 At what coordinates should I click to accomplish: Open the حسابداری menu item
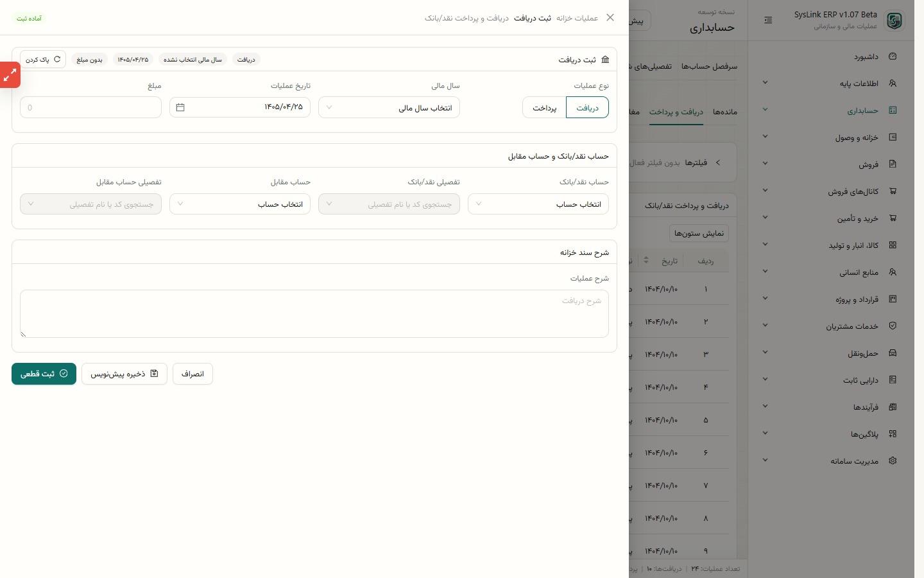pos(831,110)
